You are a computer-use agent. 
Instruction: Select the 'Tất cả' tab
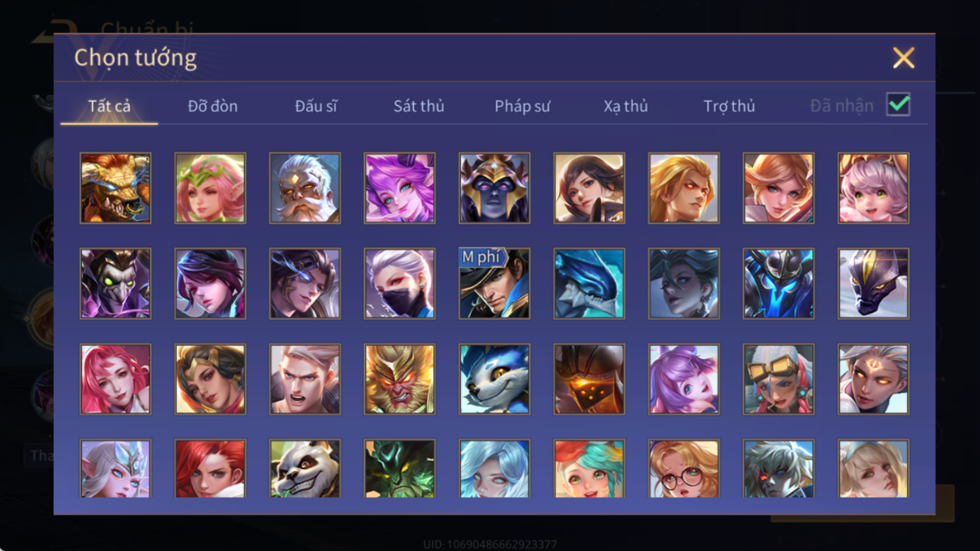pos(110,106)
